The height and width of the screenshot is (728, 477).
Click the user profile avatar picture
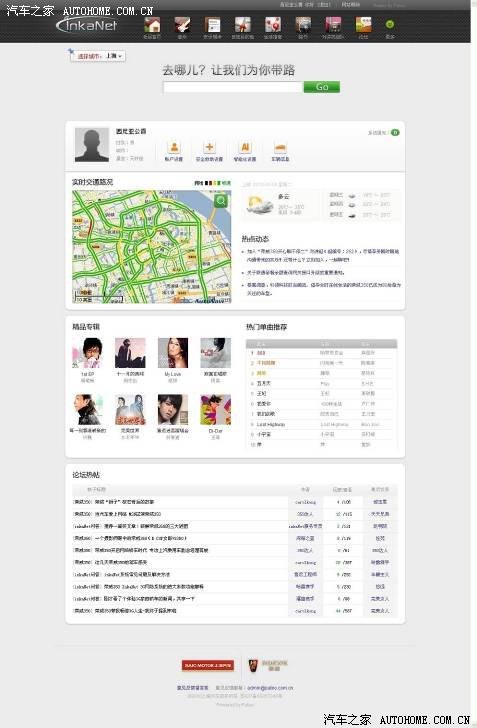92,145
